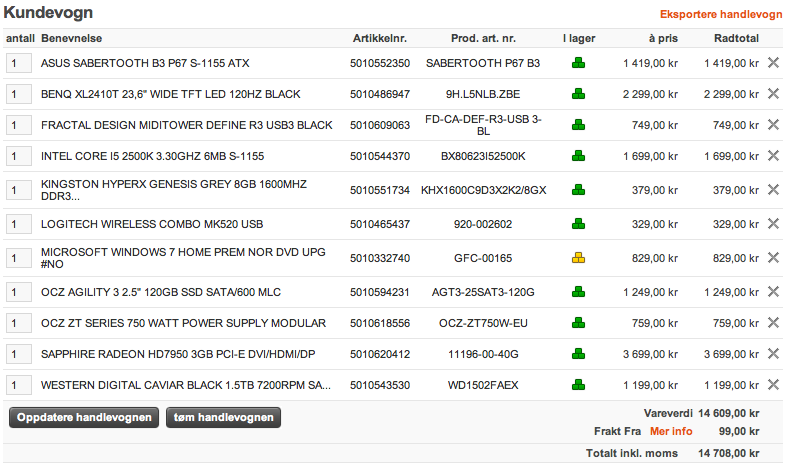This screenshot has width=803, height=464.
Task: Edit quantity field for OCZ ZT SERIES
Action: click(18, 323)
